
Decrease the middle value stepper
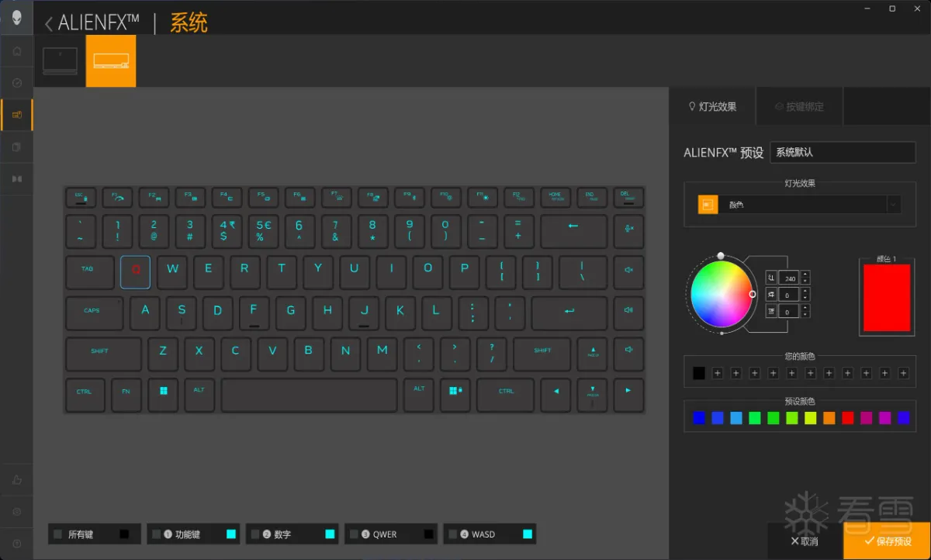[x=806, y=298]
